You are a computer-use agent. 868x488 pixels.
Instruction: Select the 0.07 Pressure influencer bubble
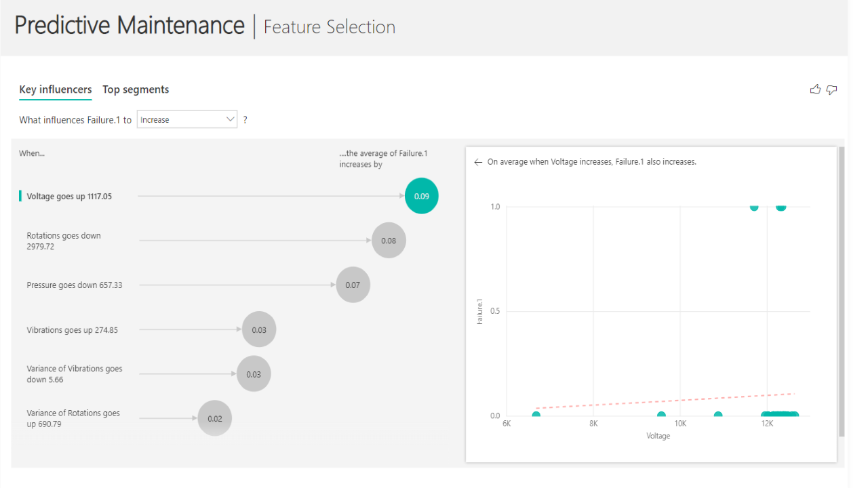[x=353, y=285]
